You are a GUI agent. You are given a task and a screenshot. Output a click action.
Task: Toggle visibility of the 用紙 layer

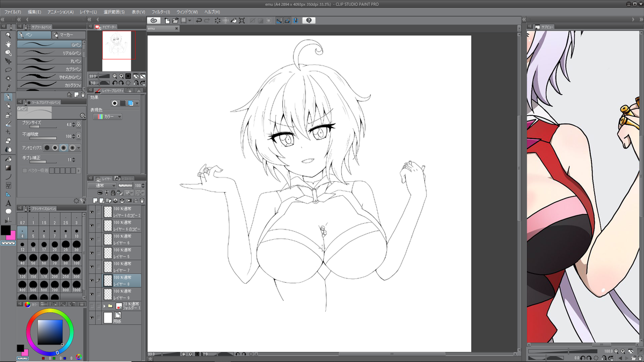92,318
